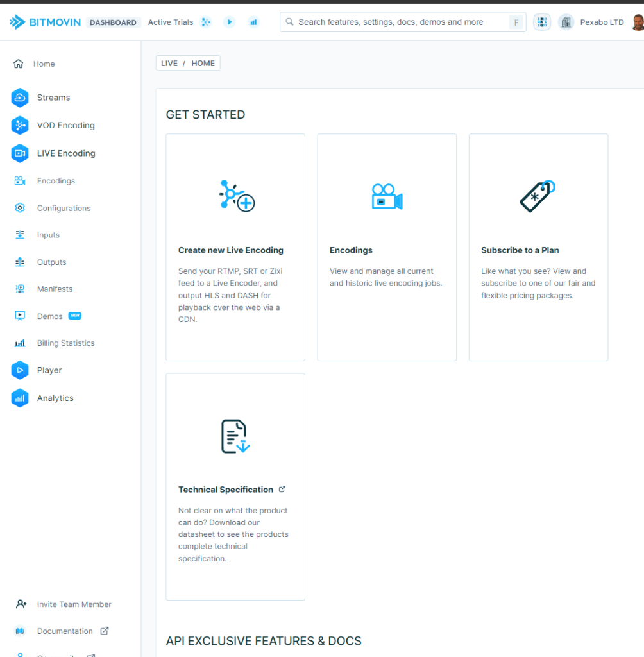Click the Encodings card camera icon

click(387, 196)
